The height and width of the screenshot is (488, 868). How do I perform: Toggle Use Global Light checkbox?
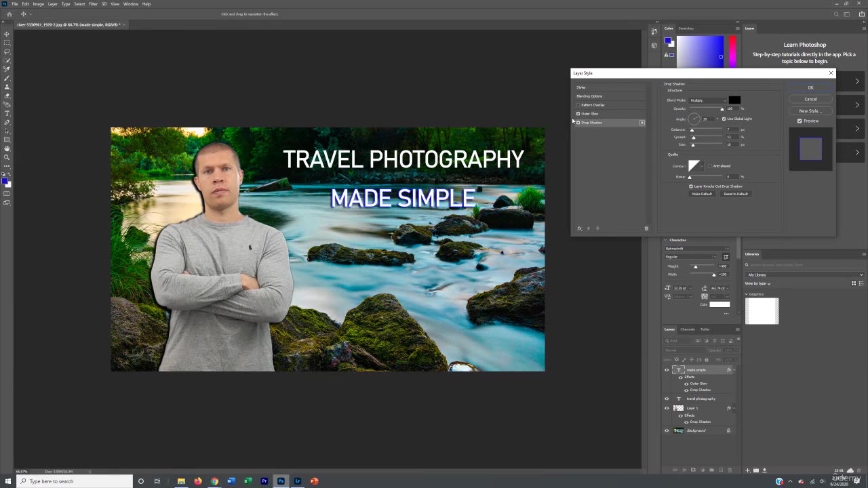[x=724, y=119]
